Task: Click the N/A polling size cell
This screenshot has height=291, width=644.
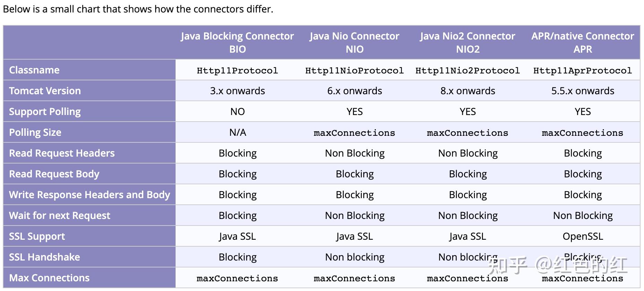Action: pos(237,132)
